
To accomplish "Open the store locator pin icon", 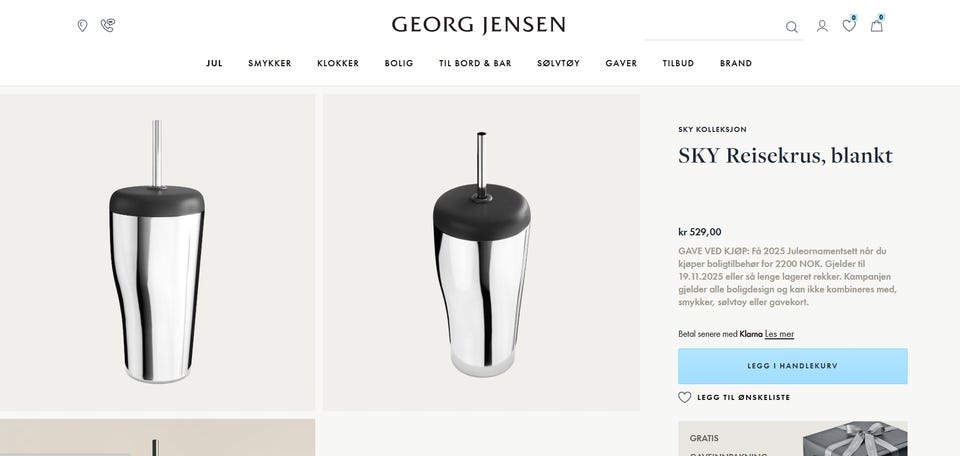I will (82, 25).
